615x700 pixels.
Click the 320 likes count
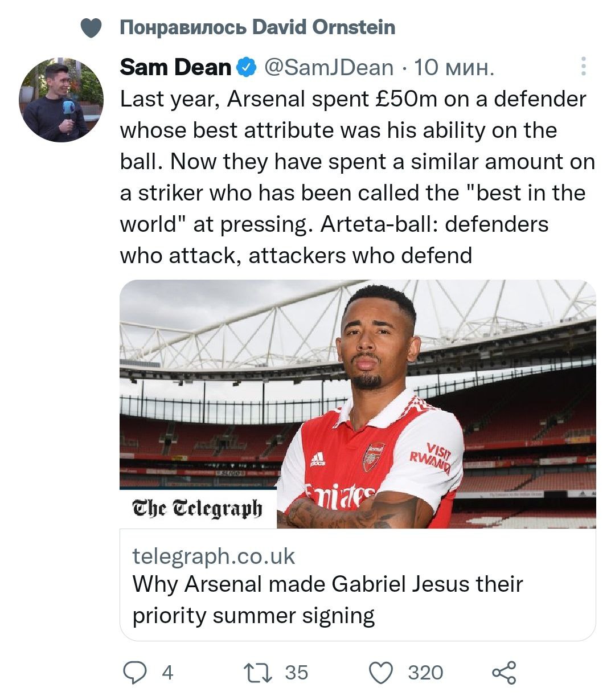425,673
